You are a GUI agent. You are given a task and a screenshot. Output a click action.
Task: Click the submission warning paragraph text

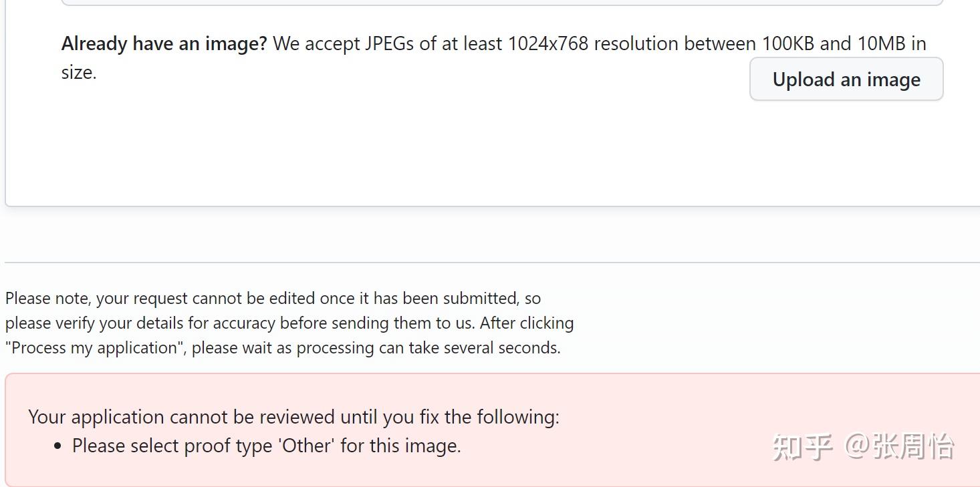[287, 323]
